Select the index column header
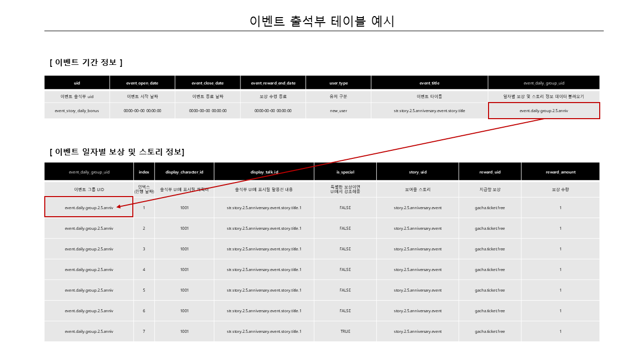Image resolution: width=644 pixels, height=362 pixels. coord(144,172)
